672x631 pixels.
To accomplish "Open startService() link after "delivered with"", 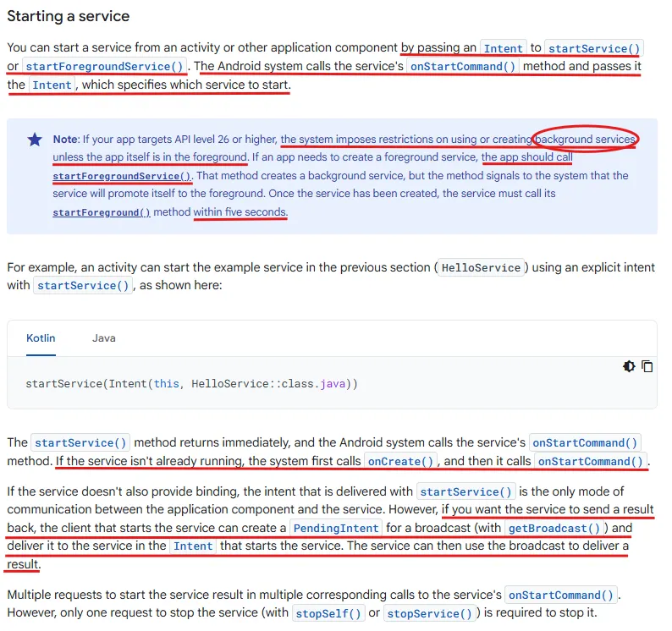I will click(x=465, y=491).
